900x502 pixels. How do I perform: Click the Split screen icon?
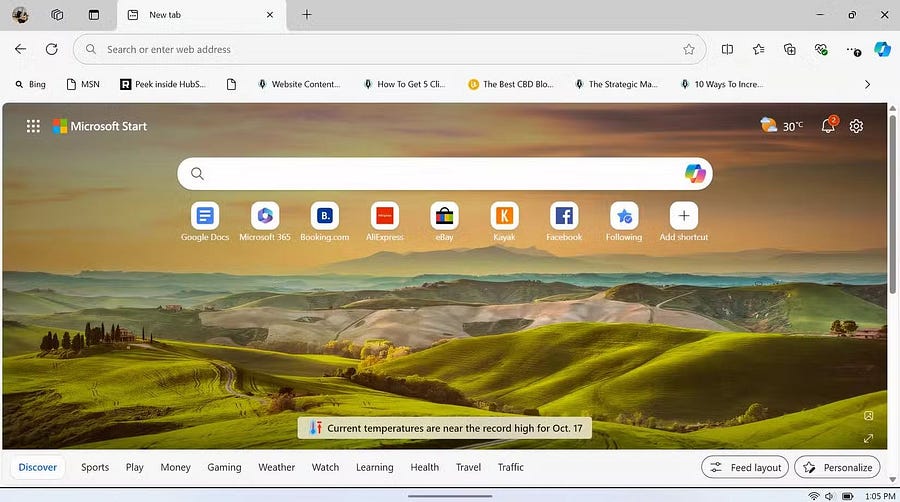727,49
